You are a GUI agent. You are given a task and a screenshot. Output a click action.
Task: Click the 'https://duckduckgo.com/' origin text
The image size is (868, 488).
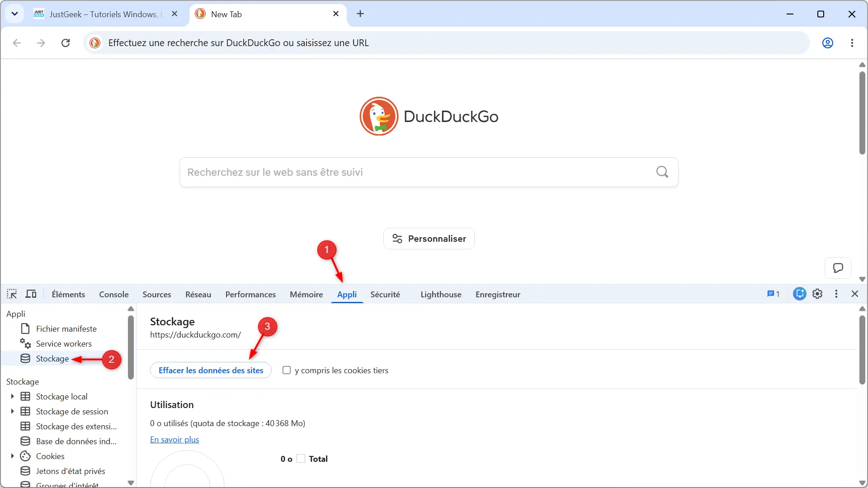click(195, 335)
